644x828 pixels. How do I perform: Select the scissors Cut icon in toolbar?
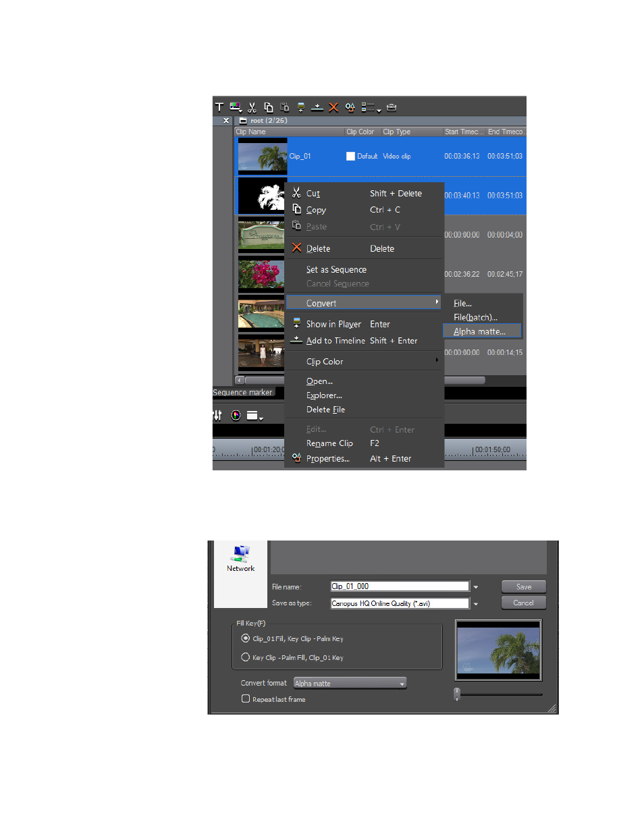(252, 107)
